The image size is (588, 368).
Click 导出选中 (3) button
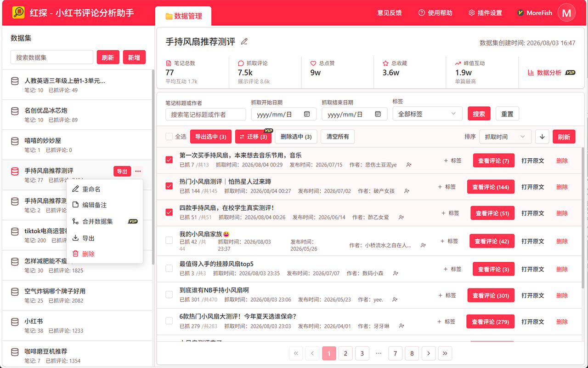[x=210, y=137]
